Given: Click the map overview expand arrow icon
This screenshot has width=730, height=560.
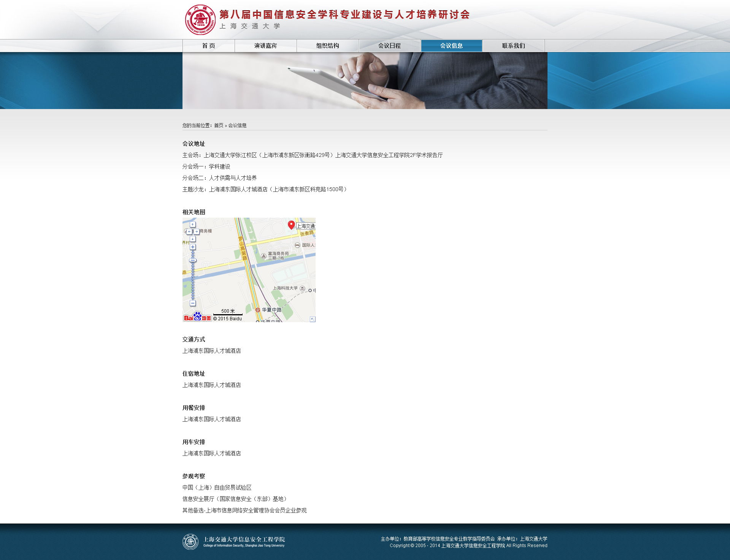Looking at the screenshot, I should point(313,319).
